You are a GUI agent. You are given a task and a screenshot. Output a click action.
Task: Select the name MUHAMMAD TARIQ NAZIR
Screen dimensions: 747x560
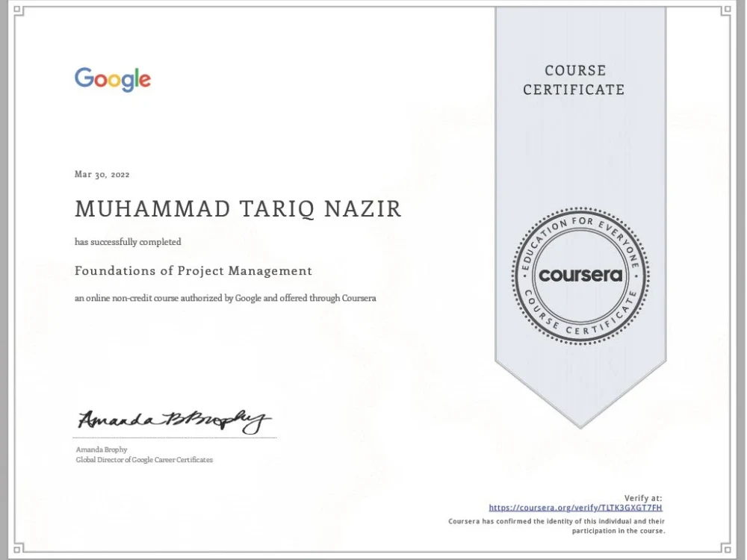(x=238, y=209)
